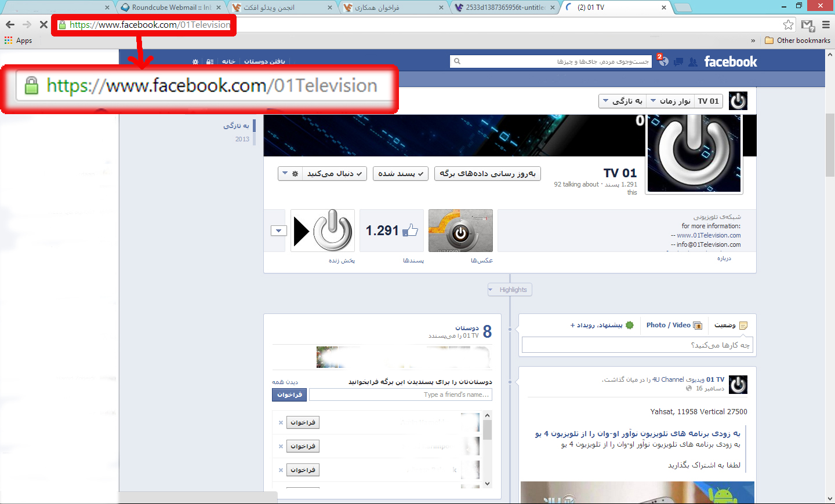Focus the Type a friend's name field
This screenshot has height=504, width=835.
(401, 395)
